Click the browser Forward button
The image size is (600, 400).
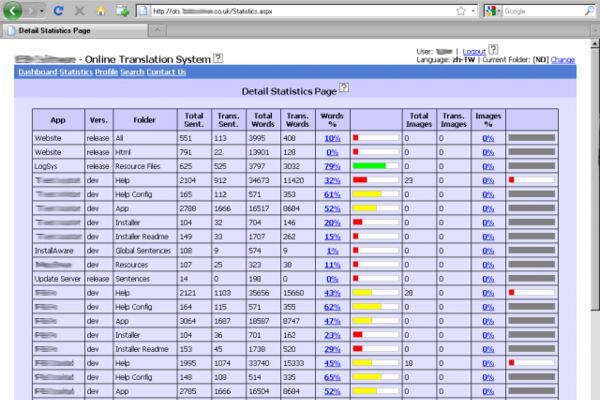(x=31, y=11)
